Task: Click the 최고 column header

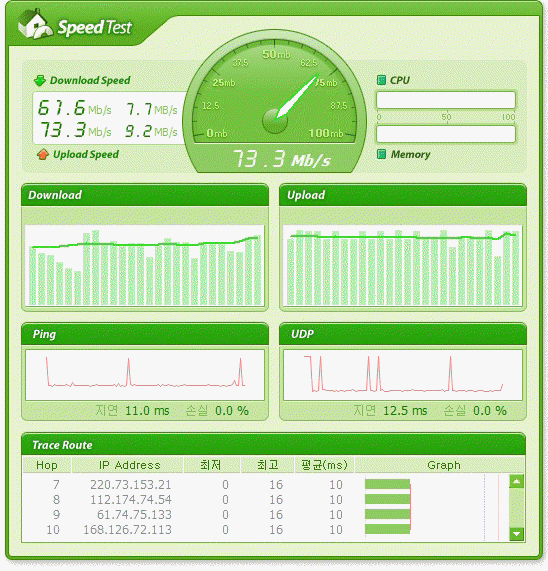Action: pos(268,465)
